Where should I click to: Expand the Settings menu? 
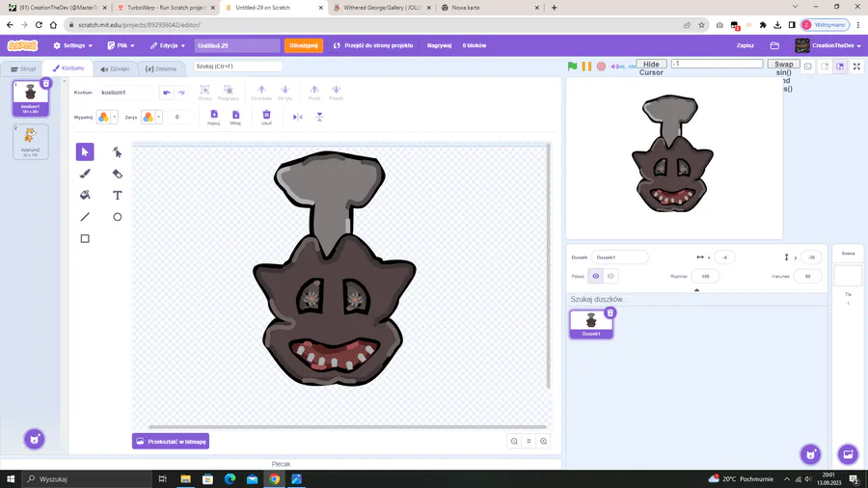73,45
